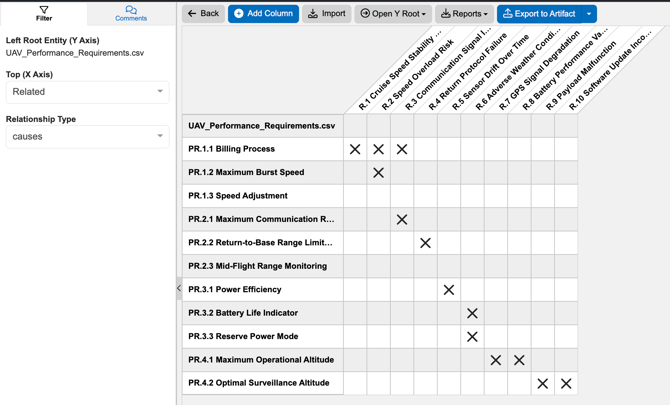Viewport: 670px width, 405px height.
Task: Select row PR.2.3 Mid-Flight Range Monitoring
Action: coord(263,266)
